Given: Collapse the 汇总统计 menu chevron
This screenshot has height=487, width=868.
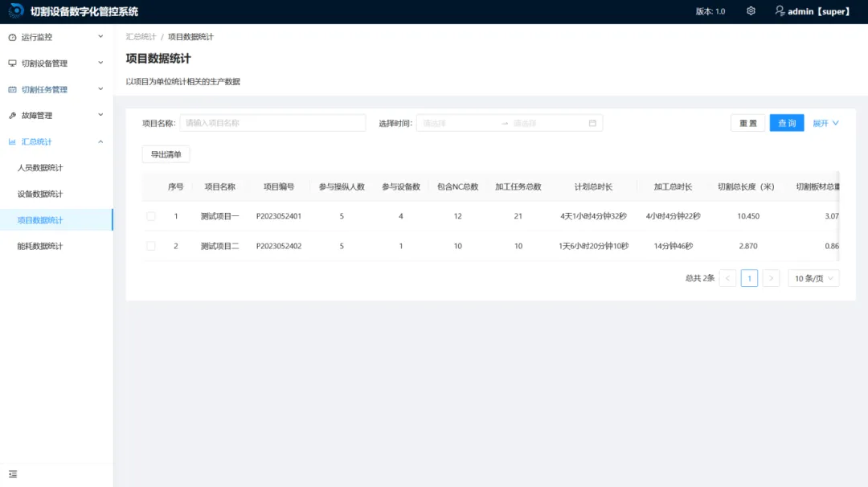Looking at the screenshot, I should point(100,141).
